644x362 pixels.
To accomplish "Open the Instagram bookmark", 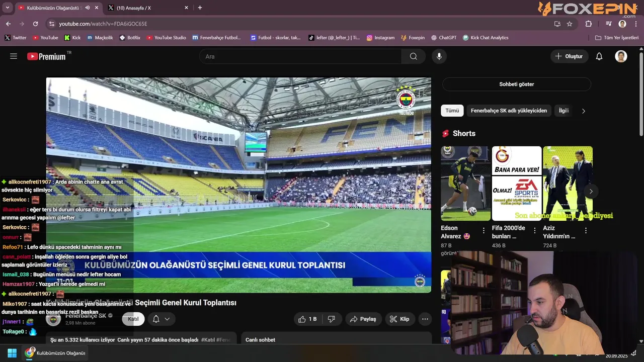I will point(380,38).
